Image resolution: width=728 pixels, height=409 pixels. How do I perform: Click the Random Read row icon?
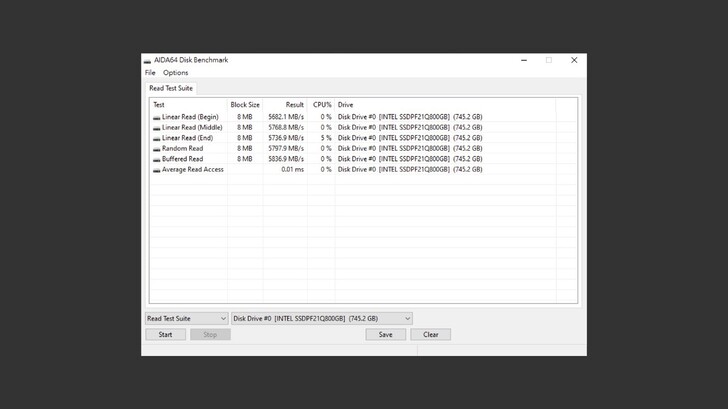click(x=156, y=149)
